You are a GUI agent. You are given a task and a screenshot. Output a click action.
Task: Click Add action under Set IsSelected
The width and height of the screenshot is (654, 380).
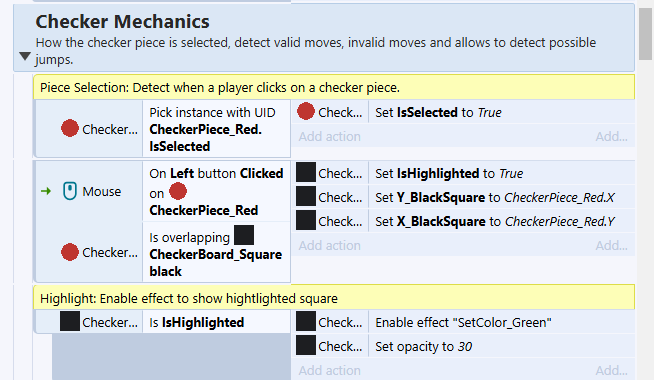click(330, 136)
